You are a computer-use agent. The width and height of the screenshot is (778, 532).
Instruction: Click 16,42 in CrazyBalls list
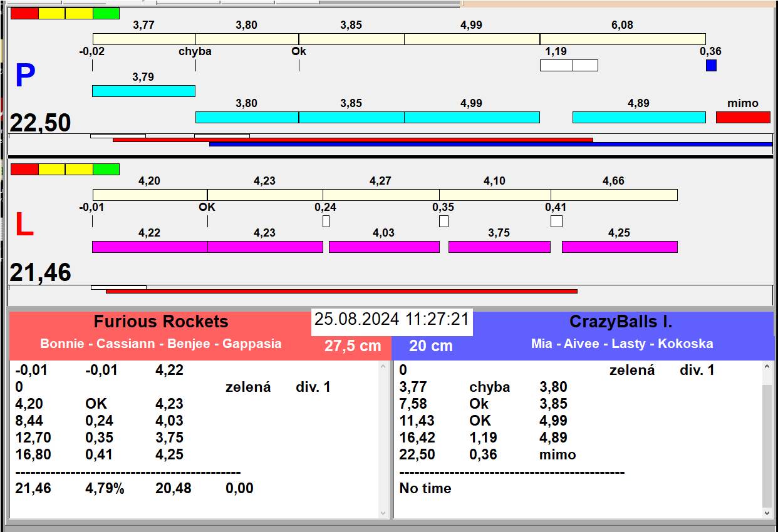tap(417, 437)
